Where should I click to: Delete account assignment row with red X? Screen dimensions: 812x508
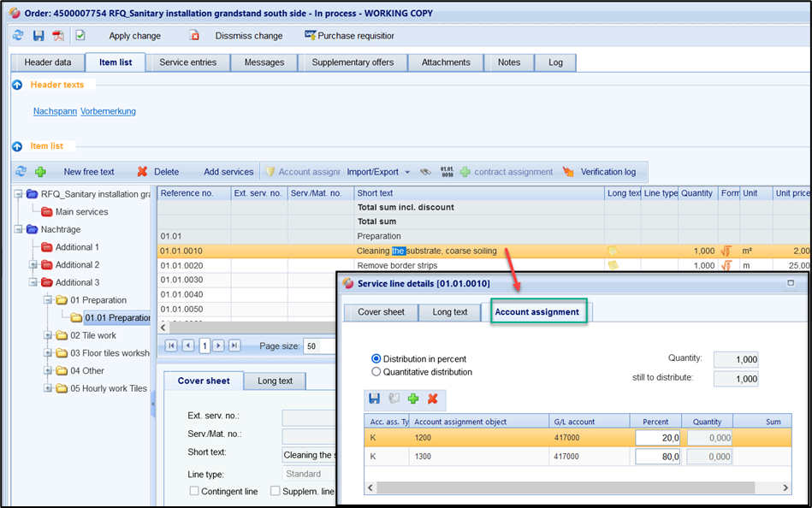[432, 399]
